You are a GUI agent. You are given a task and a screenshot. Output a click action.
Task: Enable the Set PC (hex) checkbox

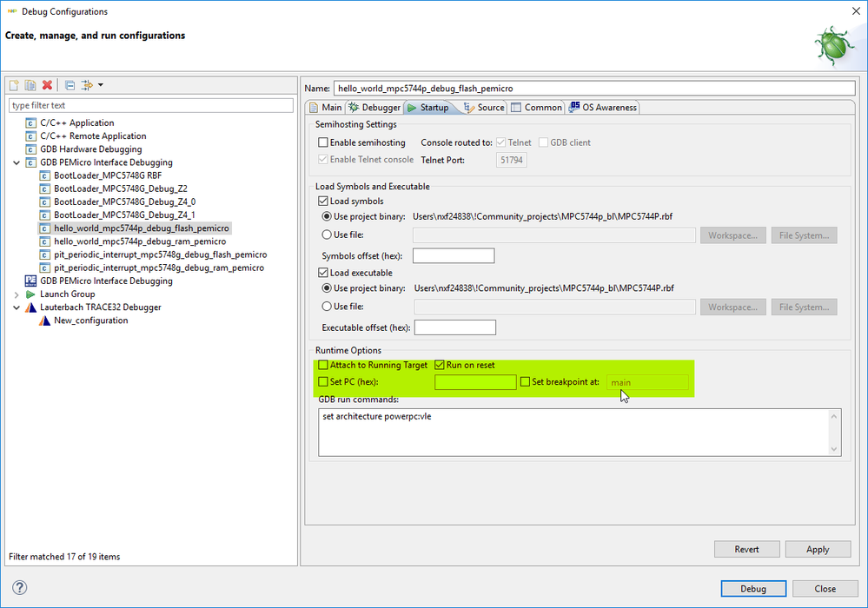tap(323, 381)
